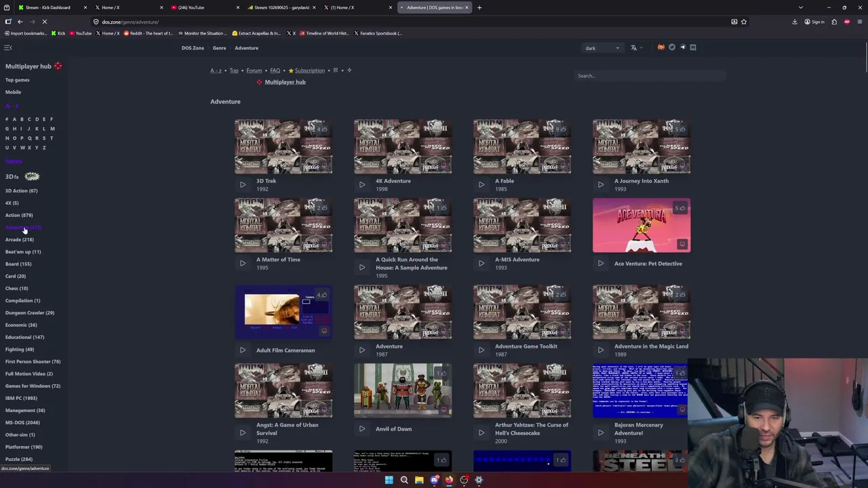Play A Journey Into Xanth
This screenshot has width=868, height=488.
(x=601, y=184)
